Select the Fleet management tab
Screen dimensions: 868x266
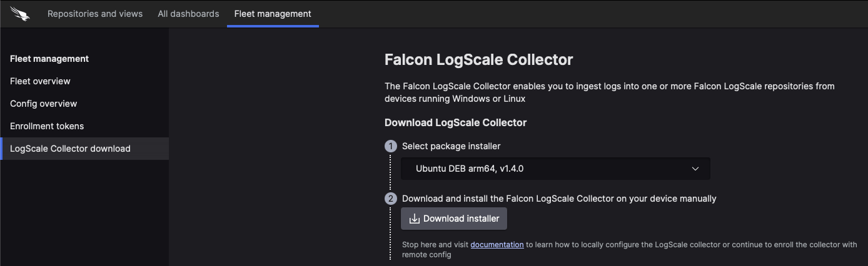[x=273, y=13]
